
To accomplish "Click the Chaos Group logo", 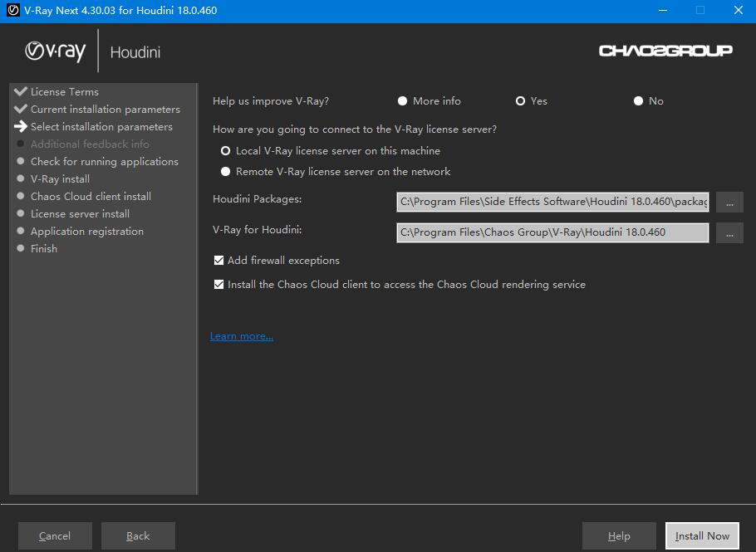I will pyautogui.click(x=665, y=51).
